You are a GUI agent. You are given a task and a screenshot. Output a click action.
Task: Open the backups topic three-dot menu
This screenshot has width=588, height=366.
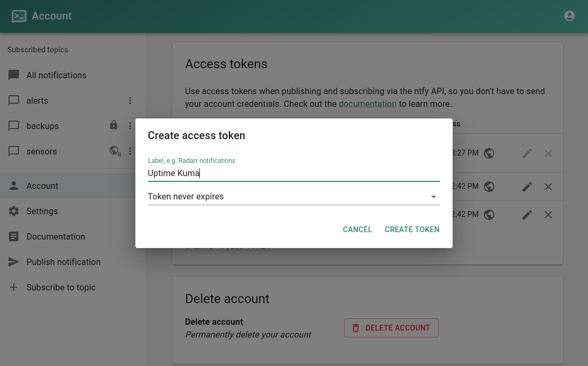click(130, 126)
